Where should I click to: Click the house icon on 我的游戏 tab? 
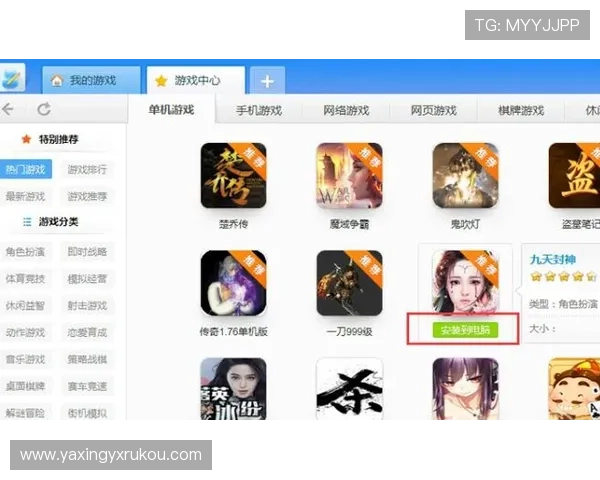pos(57,80)
